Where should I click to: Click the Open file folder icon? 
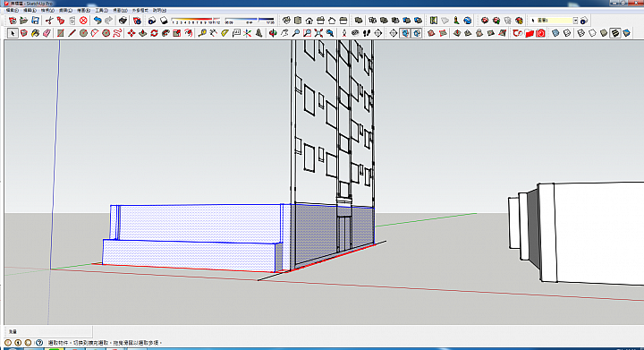pos(24,20)
